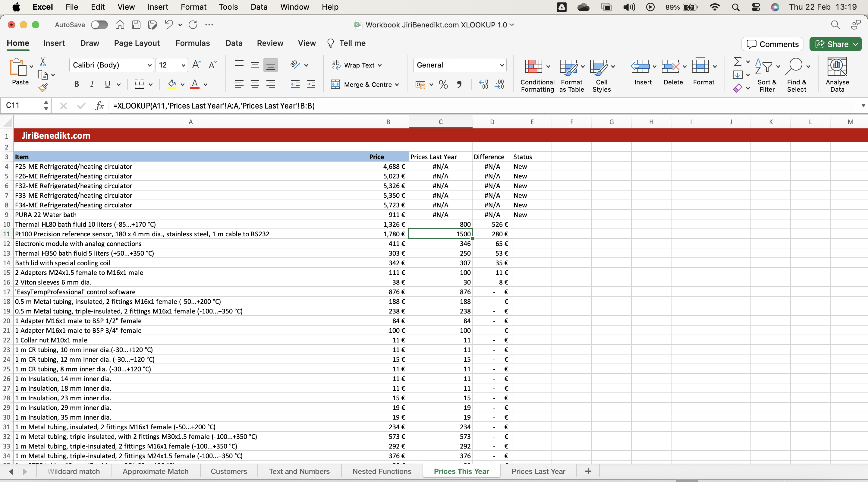
Task: Toggle Bold formatting
Action: tap(77, 84)
